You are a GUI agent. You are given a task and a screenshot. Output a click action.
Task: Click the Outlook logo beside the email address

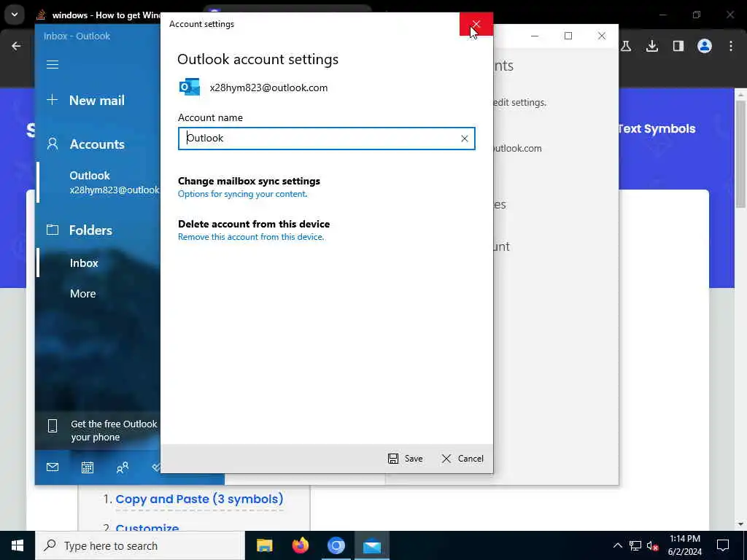tap(190, 87)
